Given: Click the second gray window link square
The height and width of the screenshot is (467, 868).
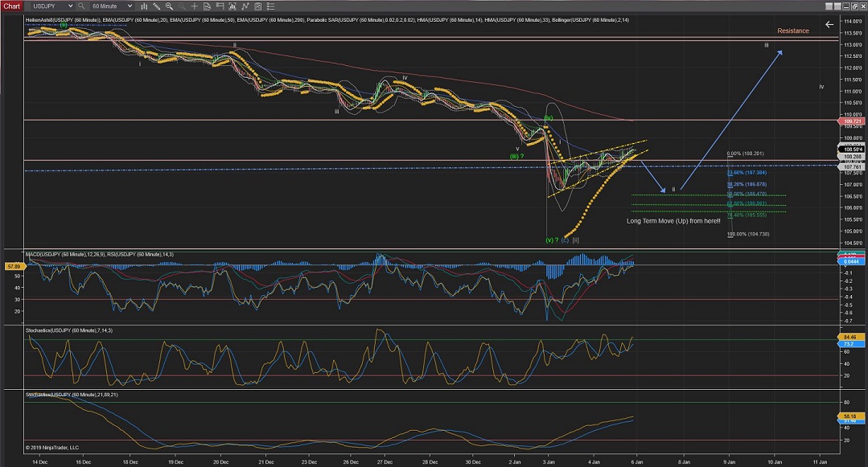Looking at the screenshot, I should pos(837,6).
